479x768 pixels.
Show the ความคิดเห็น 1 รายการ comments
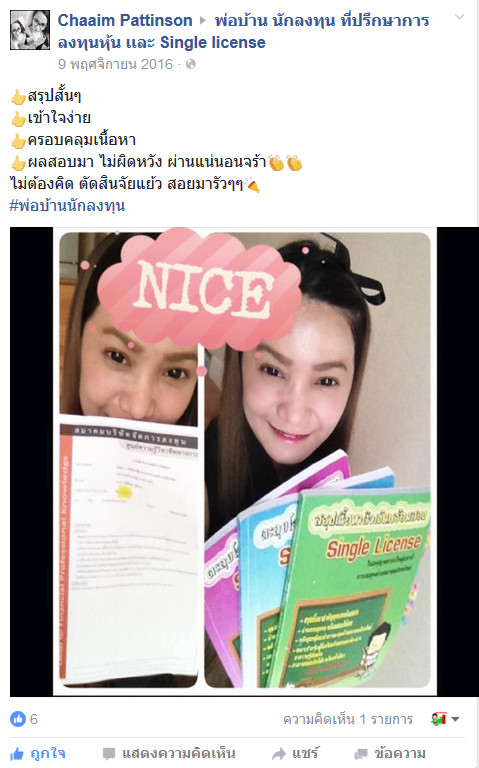[348, 719]
